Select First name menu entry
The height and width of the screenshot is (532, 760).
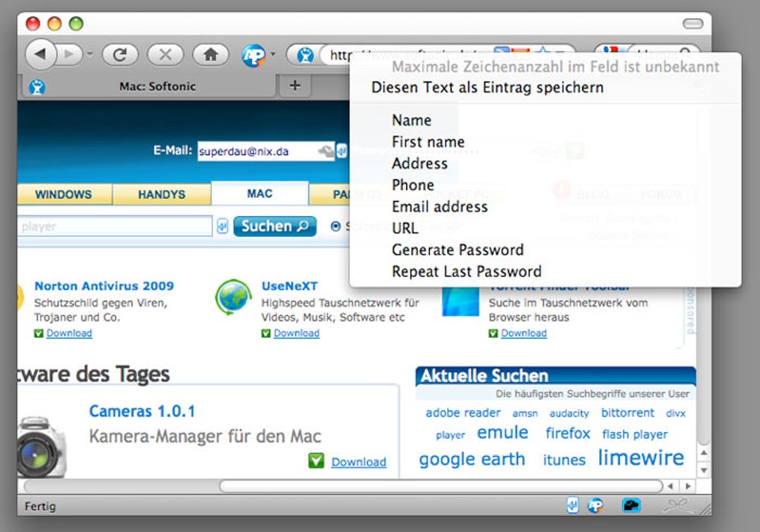(428, 142)
